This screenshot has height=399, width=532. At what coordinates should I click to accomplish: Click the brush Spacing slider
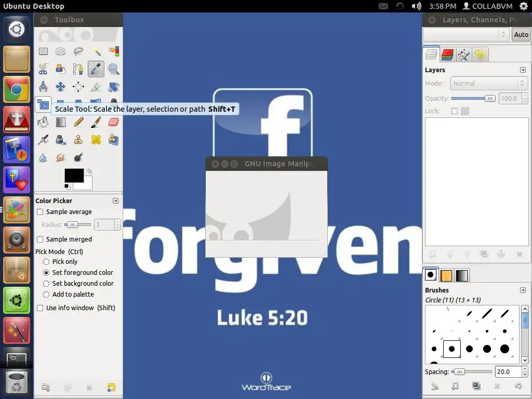click(472, 372)
